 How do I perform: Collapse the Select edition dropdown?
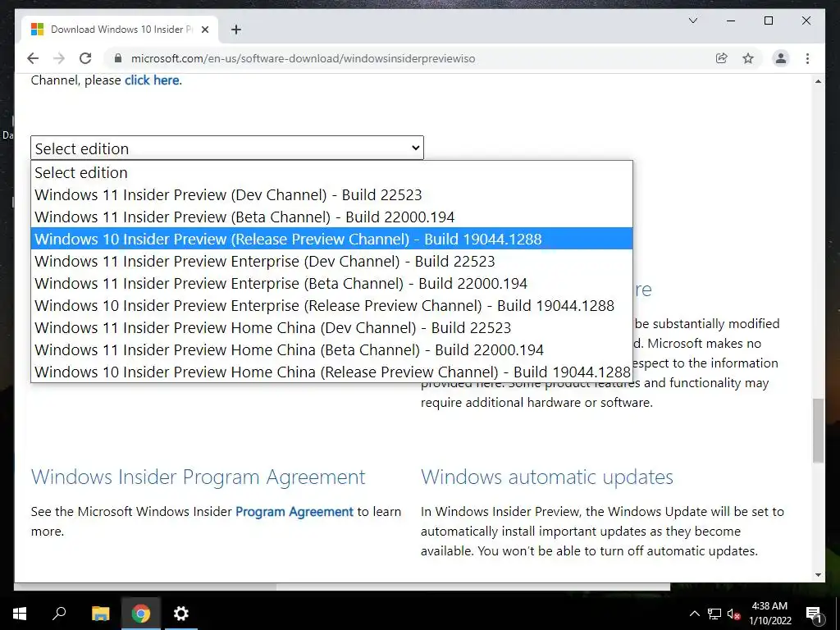(227, 148)
